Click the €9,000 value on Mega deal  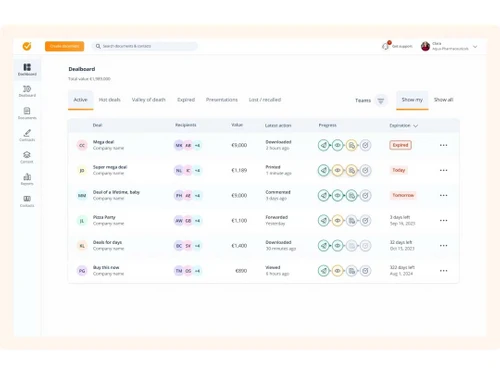point(239,145)
